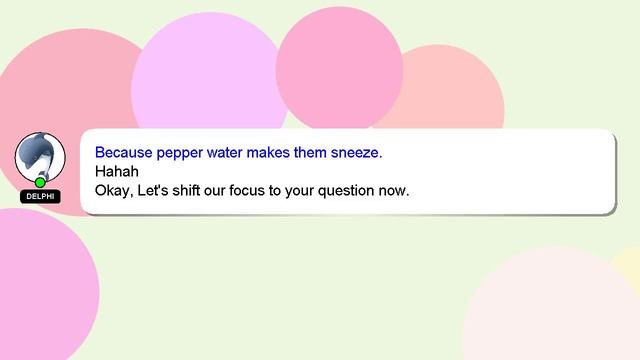Click the word "sneeze" in blue text
Screen dimensions: 640x360
pos(355,152)
